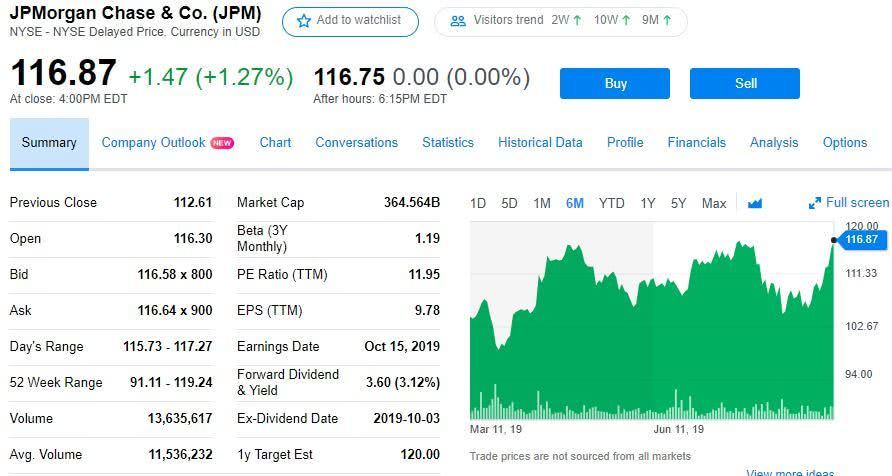Open the Options tab
The image size is (892, 476).
(x=845, y=142)
